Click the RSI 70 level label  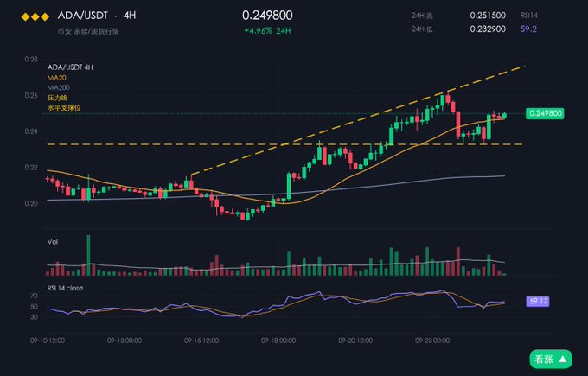(34, 296)
